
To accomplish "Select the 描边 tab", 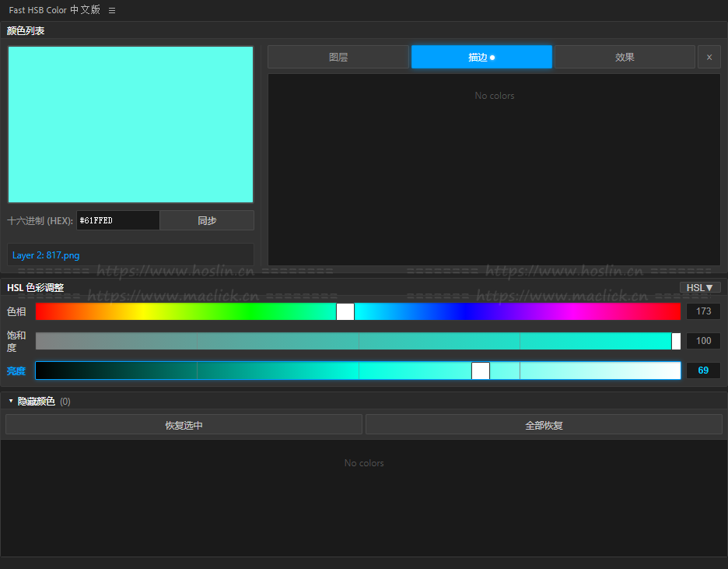I will point(481,57).
